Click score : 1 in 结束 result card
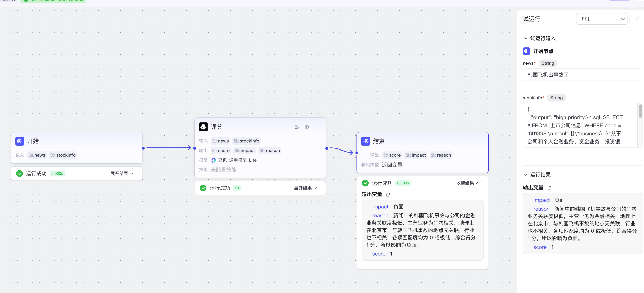Image resolution: width=644 pixels, height=293 pixels. pyautogui.click(x=382, y=254)
